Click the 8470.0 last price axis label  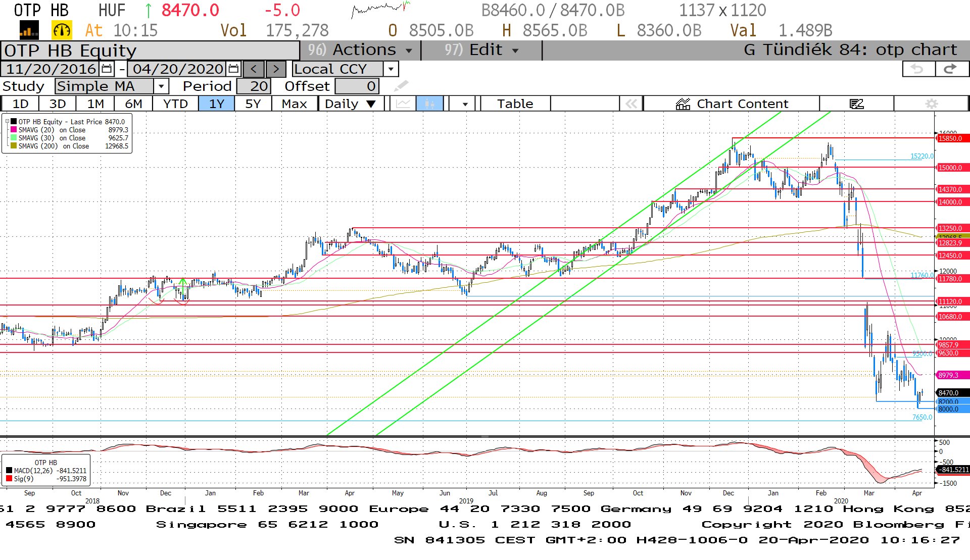point(952,392)
